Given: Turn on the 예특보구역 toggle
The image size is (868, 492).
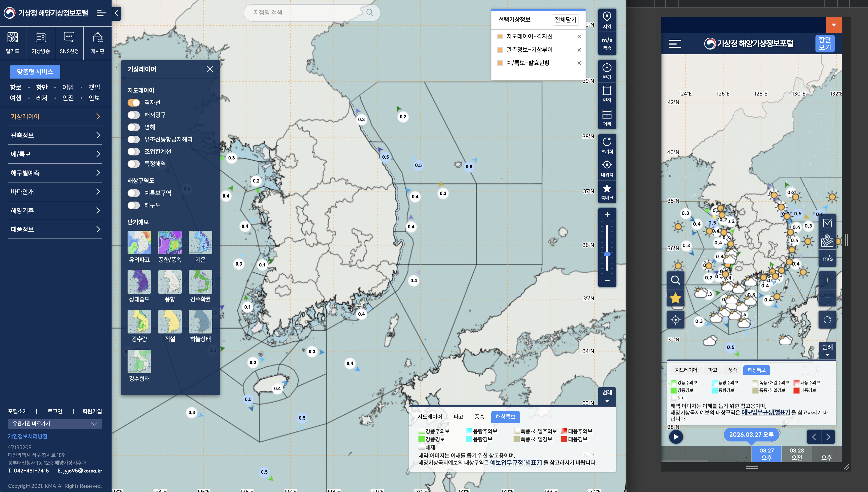Looking at the screenshot, I should 133,193.
